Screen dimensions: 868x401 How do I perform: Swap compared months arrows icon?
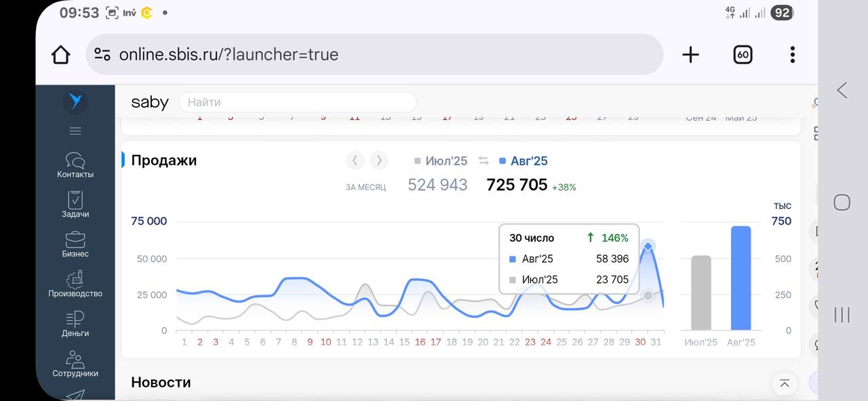(484, 161)
